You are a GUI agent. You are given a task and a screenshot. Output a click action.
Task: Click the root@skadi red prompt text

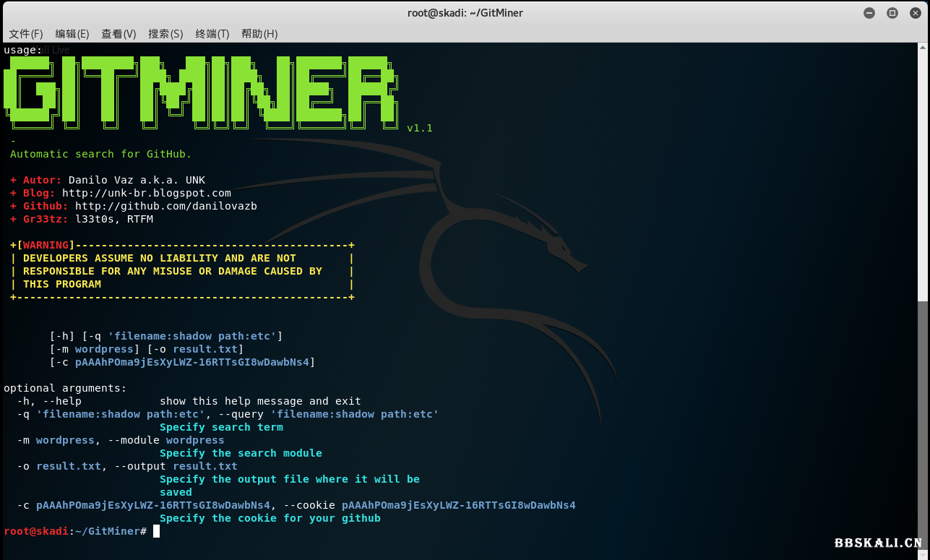pos(35,531)
